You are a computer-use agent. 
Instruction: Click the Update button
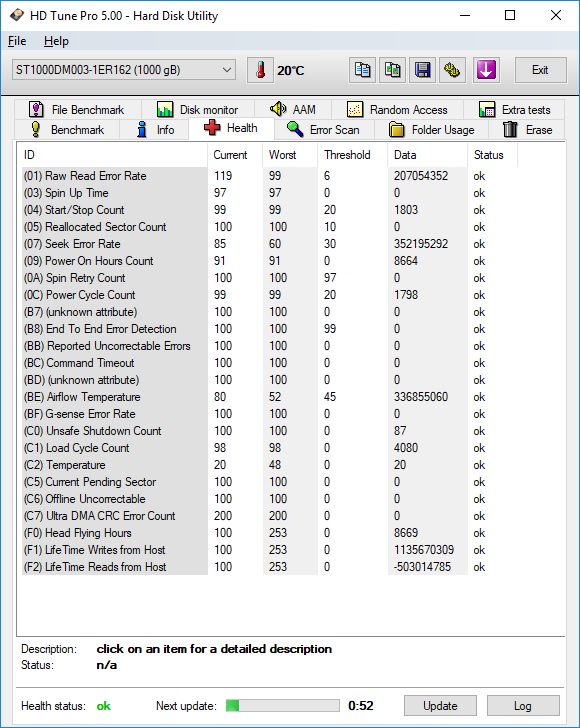coord(440,706)
